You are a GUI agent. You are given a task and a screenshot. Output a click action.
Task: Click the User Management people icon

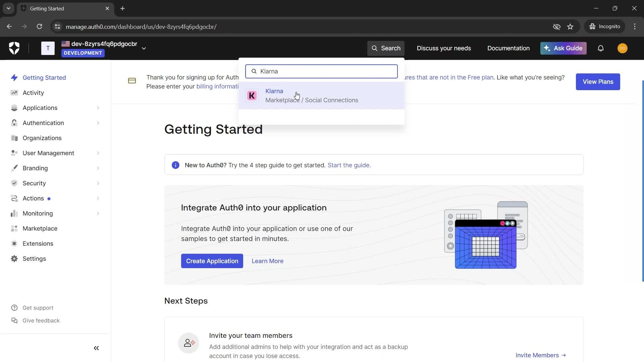(14, 153)
